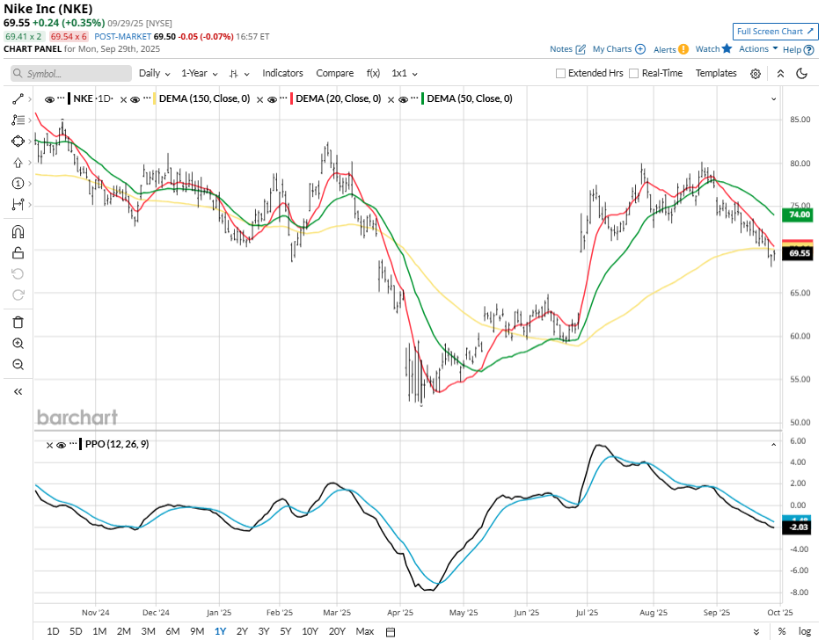
Task: Open the date range calendar icon
Action: [x=391, y=632]
